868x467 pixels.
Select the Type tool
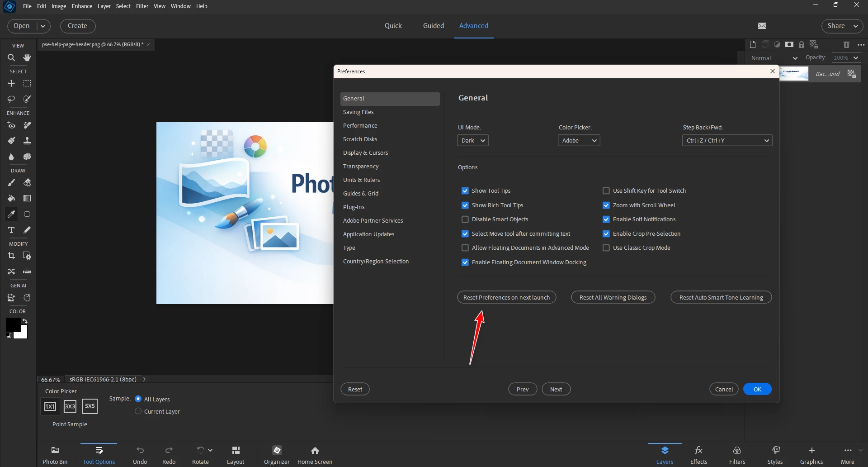(11, 230)
